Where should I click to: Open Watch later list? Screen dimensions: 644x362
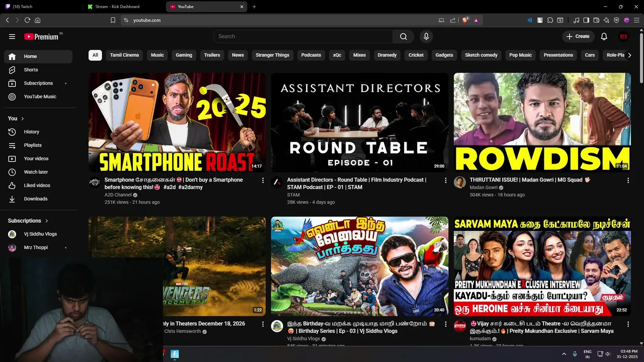(38, 172)
